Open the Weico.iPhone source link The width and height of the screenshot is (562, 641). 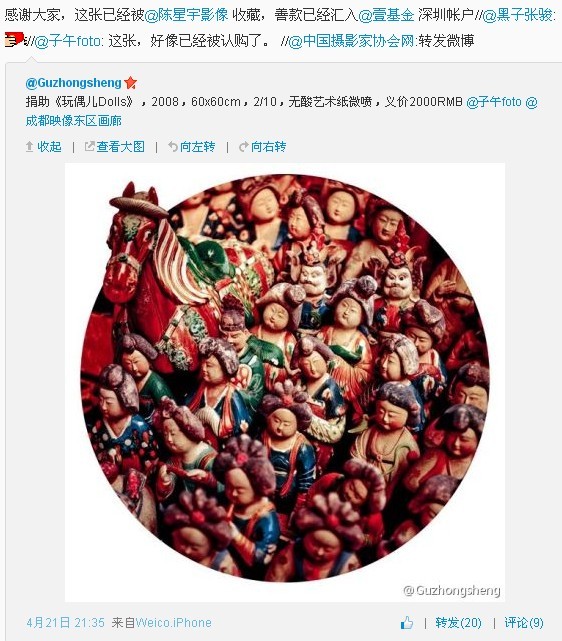173,623
